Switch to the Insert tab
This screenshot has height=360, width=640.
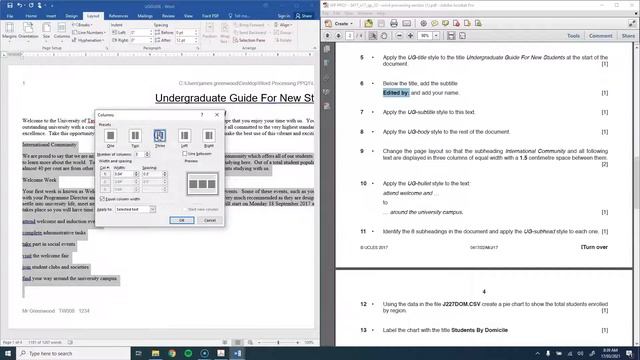(x=51, y=16)
